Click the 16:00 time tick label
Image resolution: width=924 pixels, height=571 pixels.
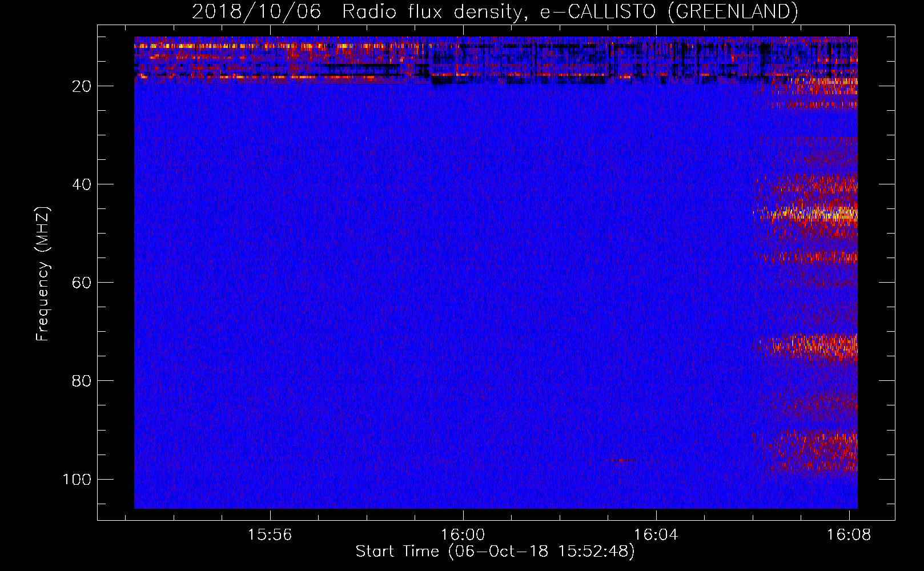[x=463, y=534]
